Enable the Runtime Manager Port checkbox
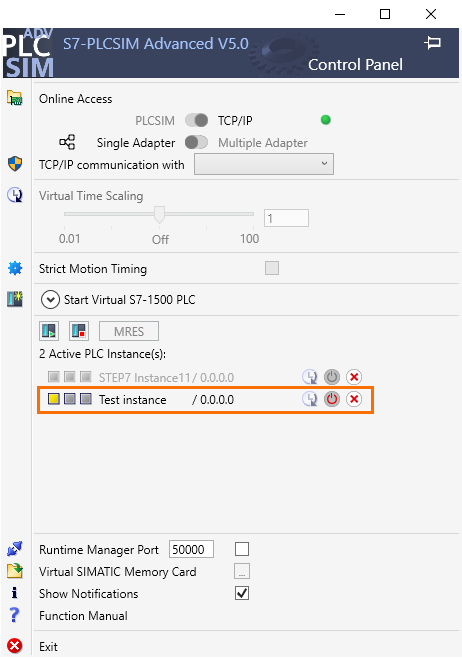The height and width of the screenshot is (658, 462). [x=242, y=549]
